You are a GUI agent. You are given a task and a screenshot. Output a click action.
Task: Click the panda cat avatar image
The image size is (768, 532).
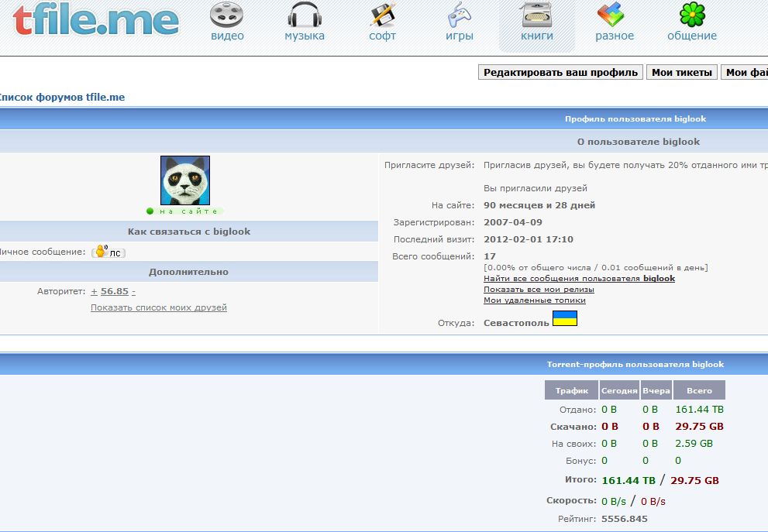click(185, 180)
